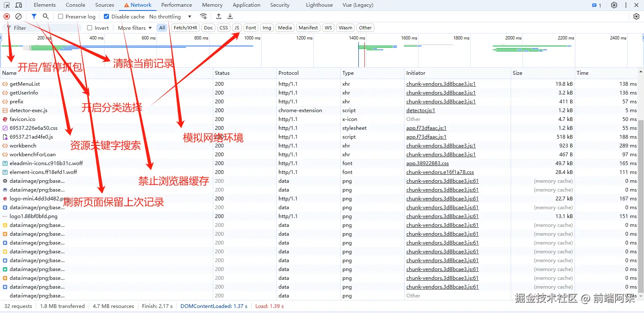Filter requests by WS type
Viewport: 644px width, 313px height.
point(328,28)
